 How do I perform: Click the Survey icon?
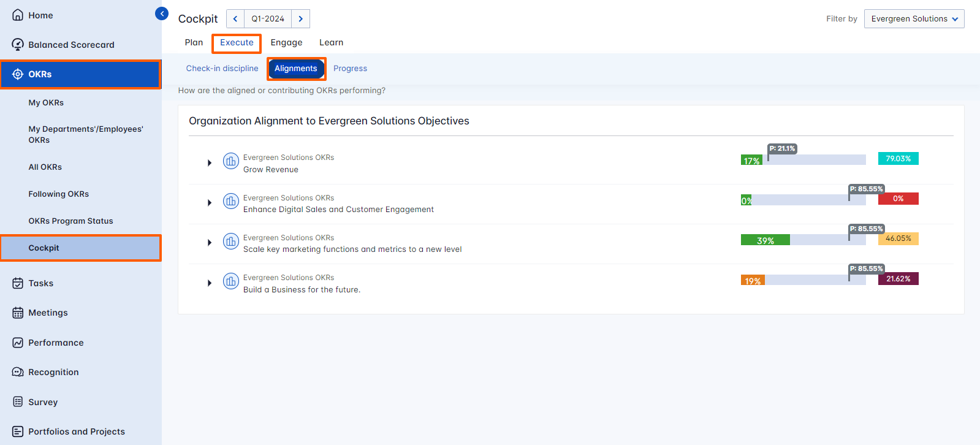coord(18,402)
